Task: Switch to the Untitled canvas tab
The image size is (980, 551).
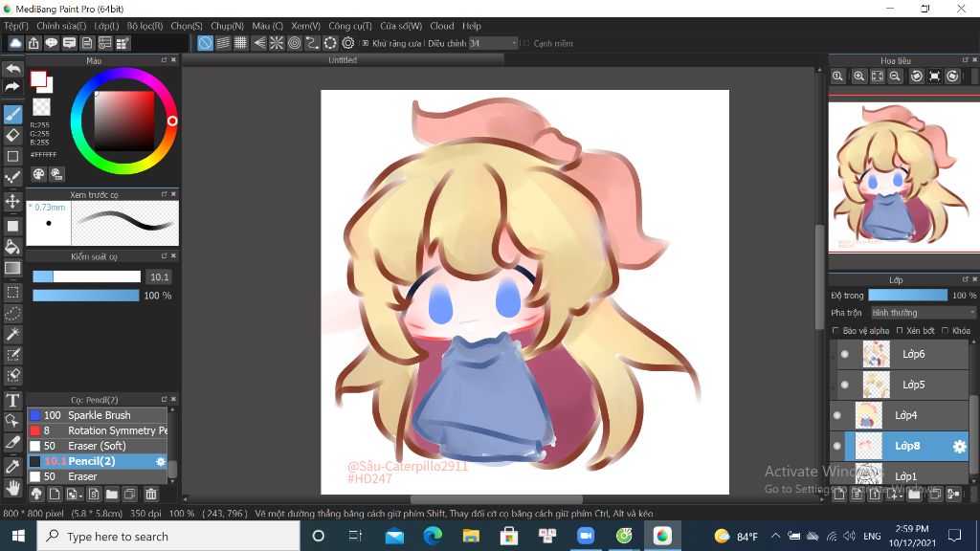Action: (343, 60)
